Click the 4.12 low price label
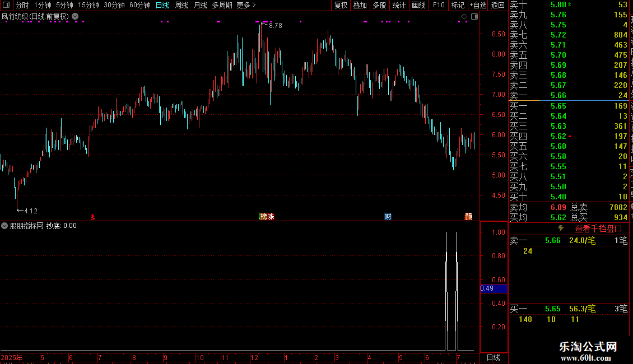The width and height of the screenshot is (633, 364). tap(31, 211)
